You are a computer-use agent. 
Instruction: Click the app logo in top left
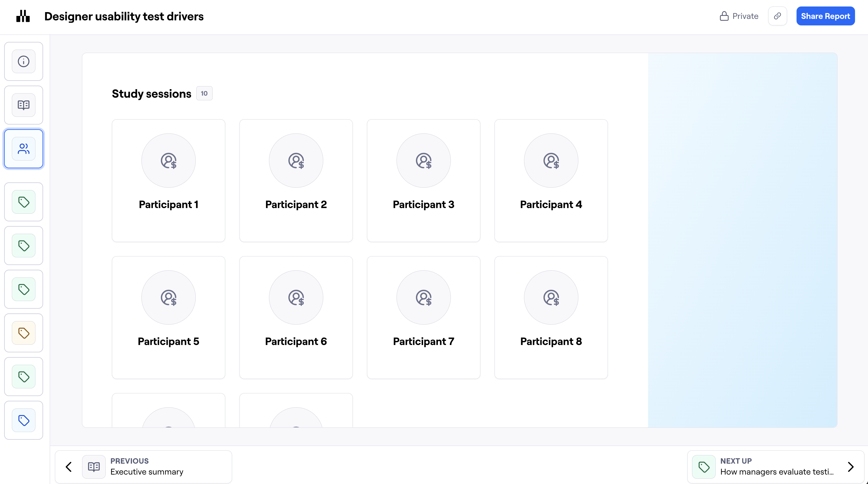[x=23, y=16]
